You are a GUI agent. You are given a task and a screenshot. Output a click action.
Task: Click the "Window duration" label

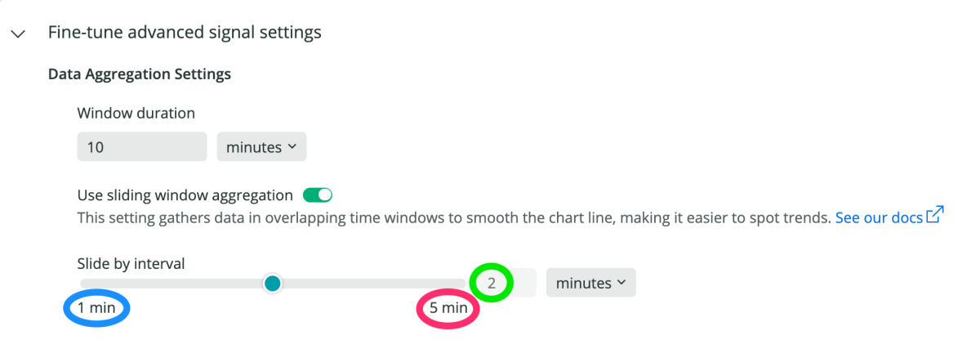(x=136, y=113)
